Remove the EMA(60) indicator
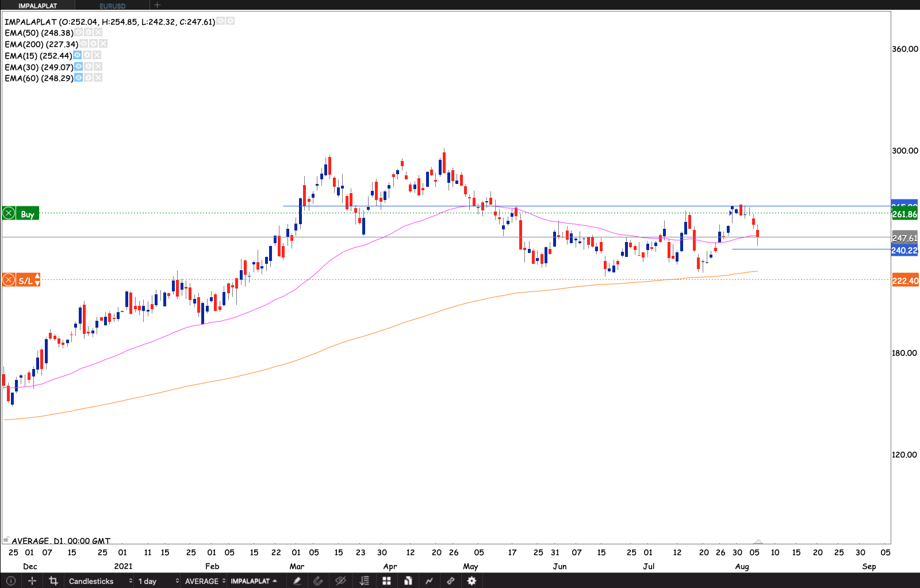 pos(98,78)
